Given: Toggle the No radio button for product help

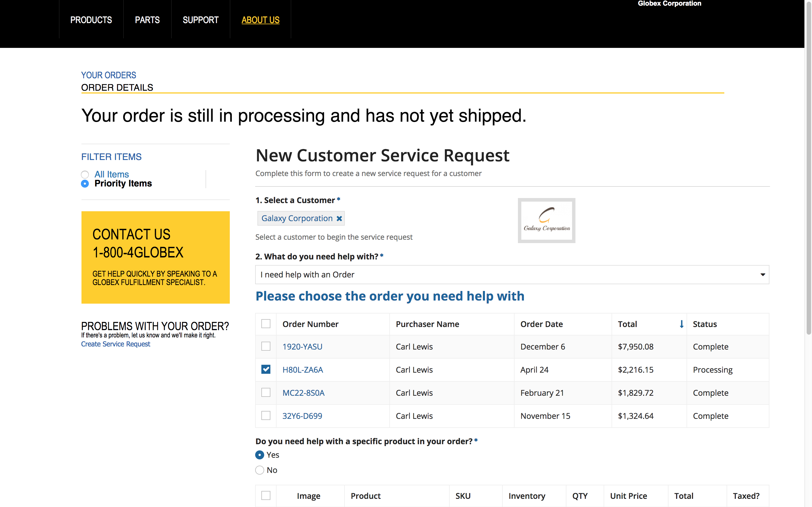Looking at the screenshot, I should click(x=259, y=470).
